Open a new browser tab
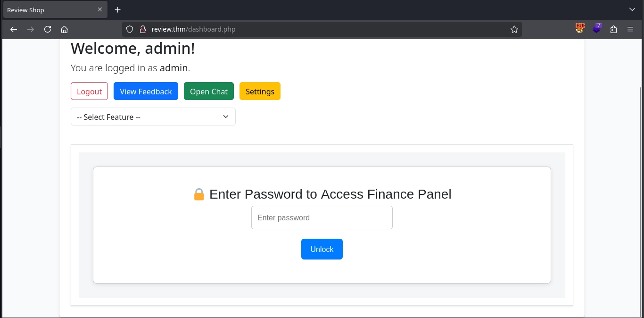644x318 pixels. tap(118, 10)
